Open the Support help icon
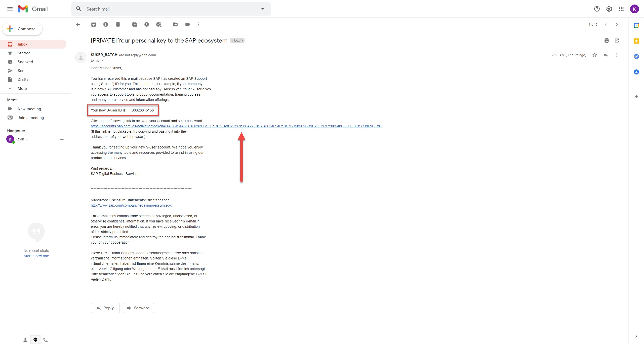The image size is (644, 344). coord(597,9)
